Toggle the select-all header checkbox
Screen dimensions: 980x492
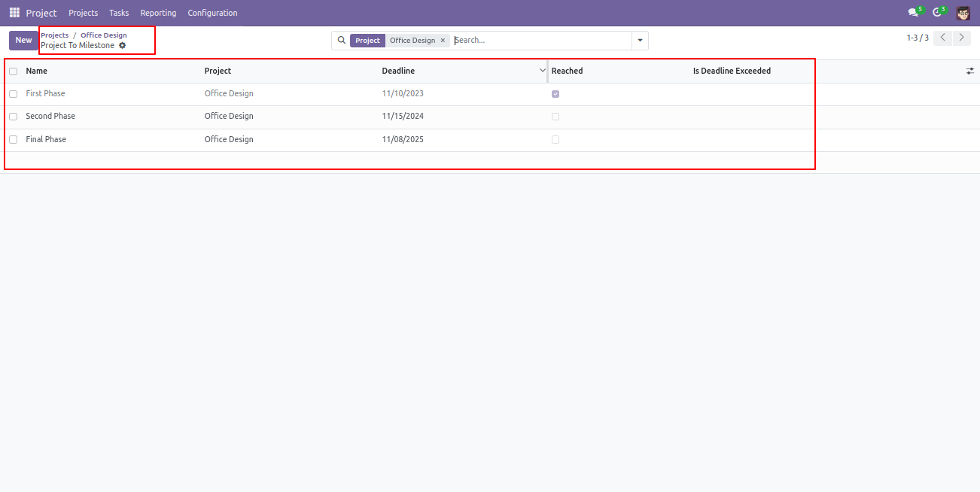pyautogui.click(x=13, y=71)
